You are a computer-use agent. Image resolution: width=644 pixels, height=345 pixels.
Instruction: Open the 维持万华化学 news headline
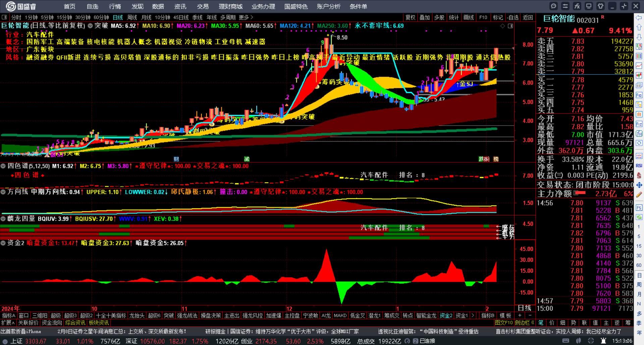click(282, 332)
